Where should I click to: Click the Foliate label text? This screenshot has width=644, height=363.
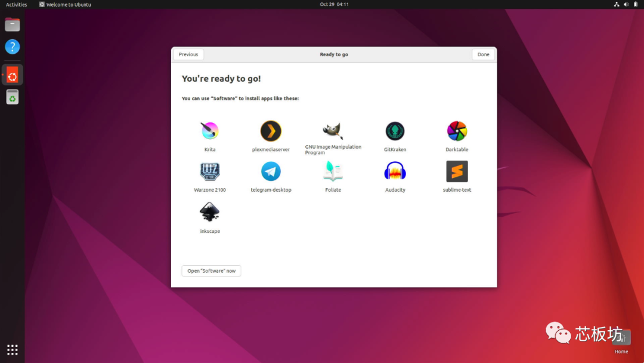(333, 190)
